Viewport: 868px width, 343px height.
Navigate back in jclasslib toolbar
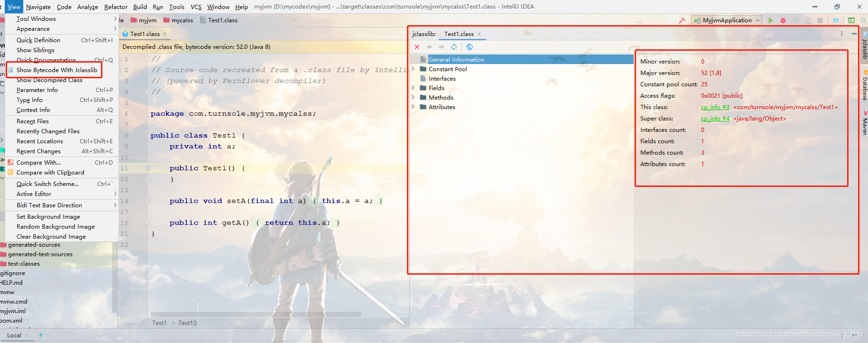(429, 47)
